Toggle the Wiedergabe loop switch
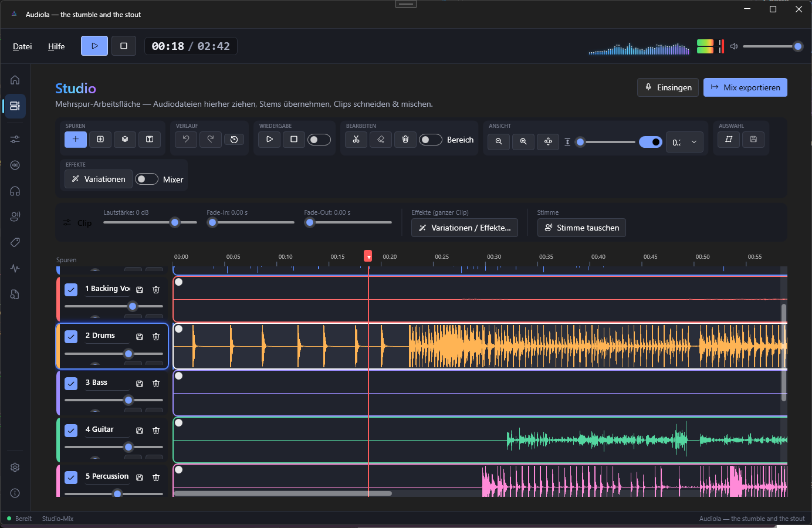 tap(319, 140)
